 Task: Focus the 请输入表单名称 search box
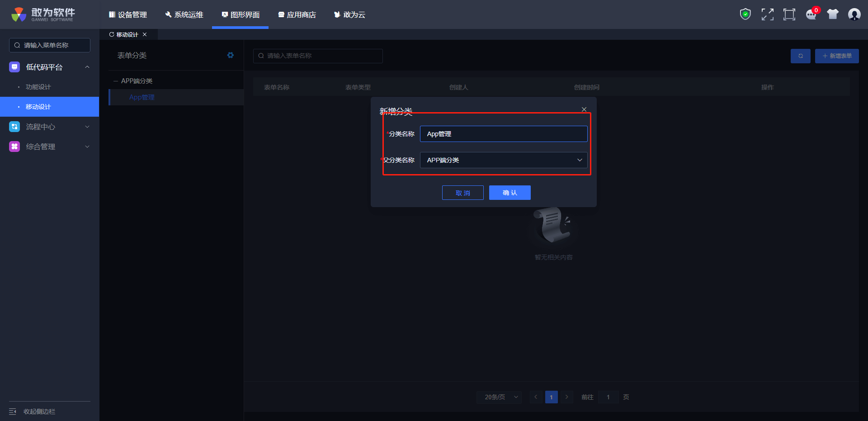318,56
